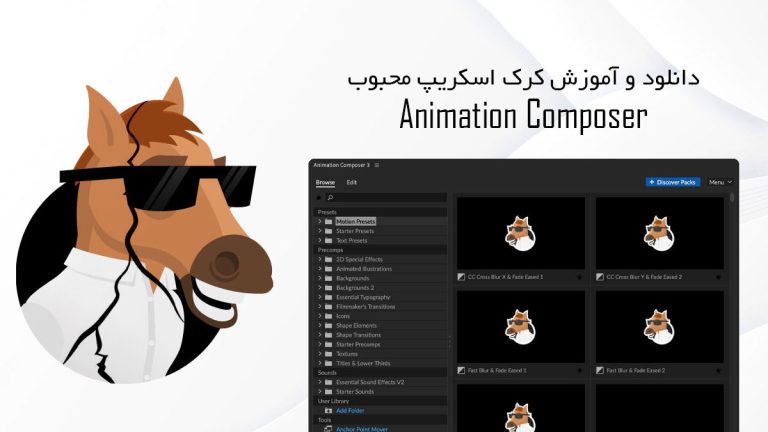This screenshot has height=432, width=768.
Task: Expand the Textures folder chevron
Action: pos(320,354)
